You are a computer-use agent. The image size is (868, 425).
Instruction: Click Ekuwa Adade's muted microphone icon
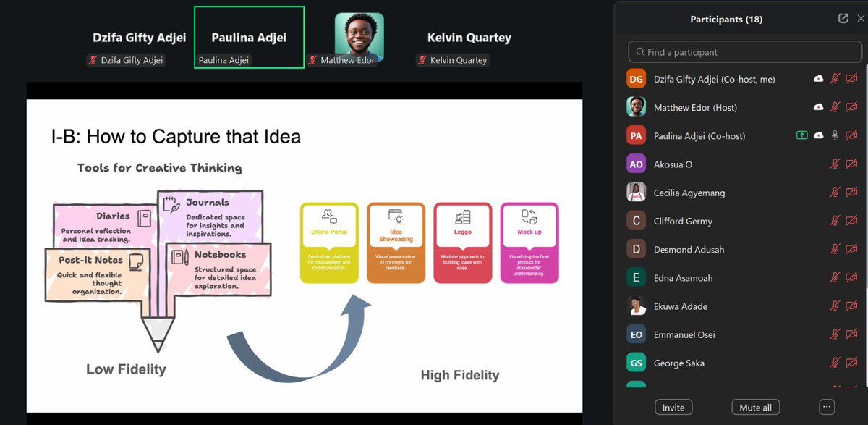click(x=835, y=306)
